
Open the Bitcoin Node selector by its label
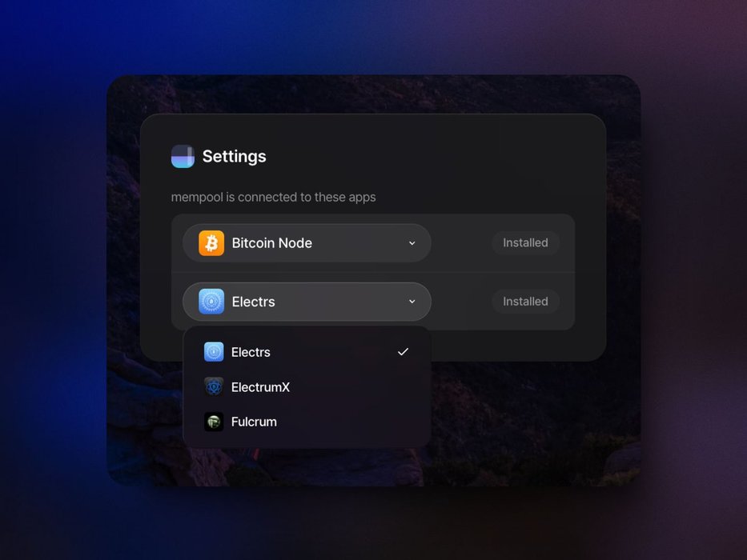pyautogui.click(x=271, y=243)
